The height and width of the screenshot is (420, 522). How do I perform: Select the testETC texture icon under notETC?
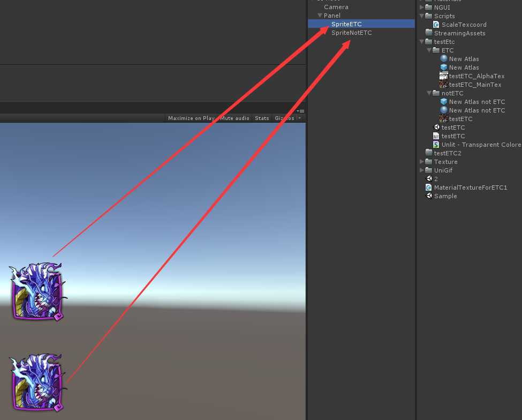pos(443,119)
